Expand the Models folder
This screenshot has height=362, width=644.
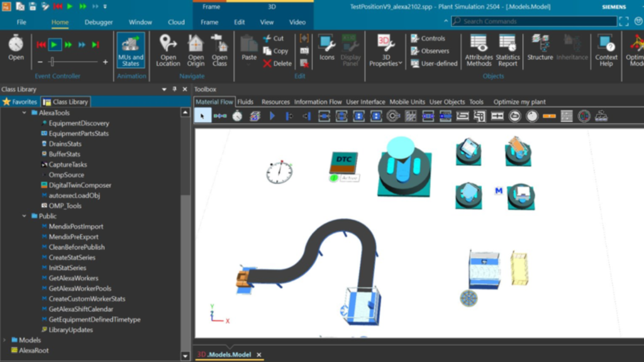[x=5, y=340]
